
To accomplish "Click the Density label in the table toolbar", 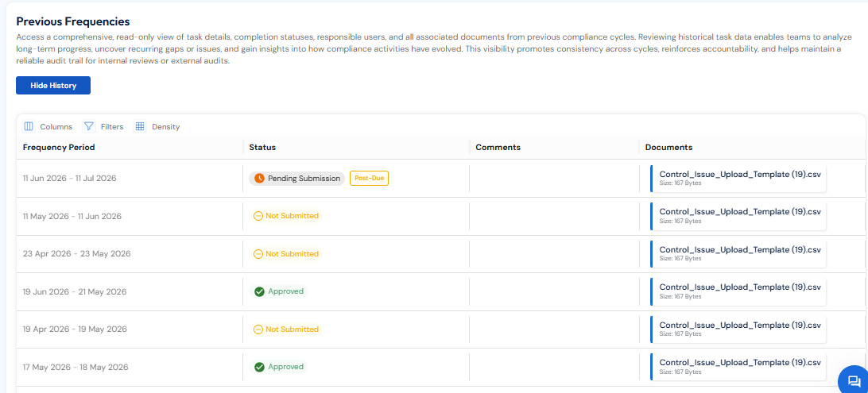I will pyautogui.click(x=166, y=126).
